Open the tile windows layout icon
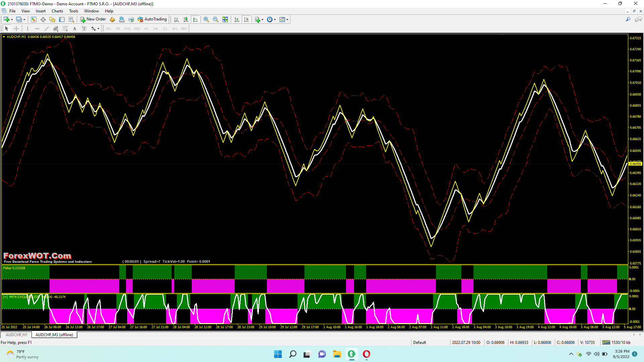This screenshot has height=362, width=644. pos(225,19)
